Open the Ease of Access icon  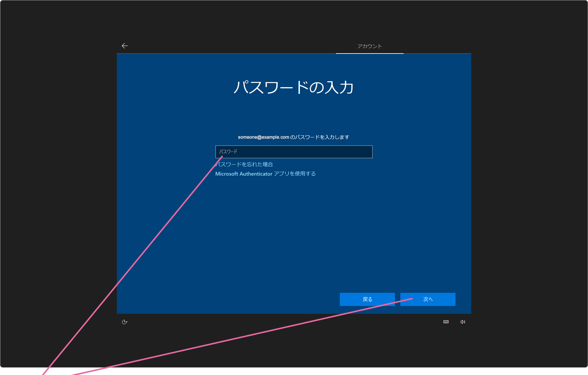point(125,322)
